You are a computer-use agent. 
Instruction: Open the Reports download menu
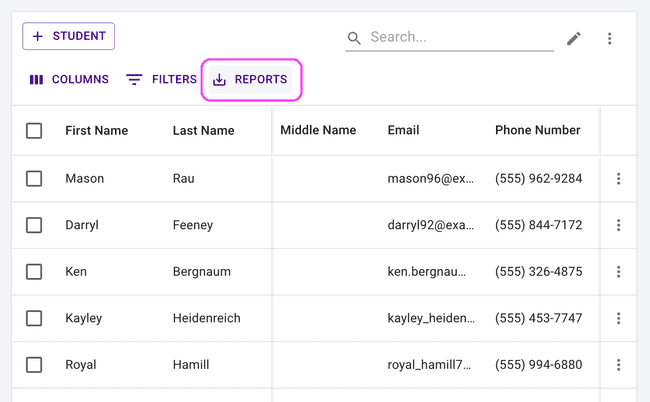coord(251,80)
